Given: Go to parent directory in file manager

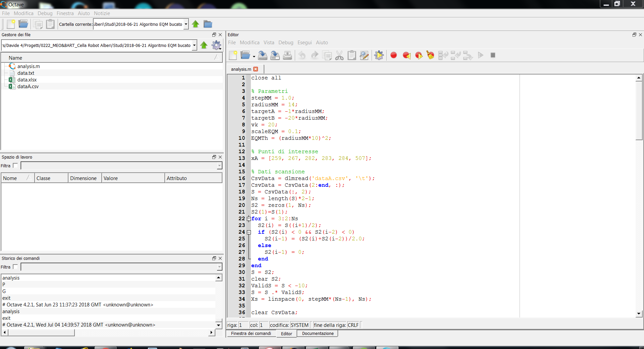Looking at the screenshot, I should click(x=204, y=45).
